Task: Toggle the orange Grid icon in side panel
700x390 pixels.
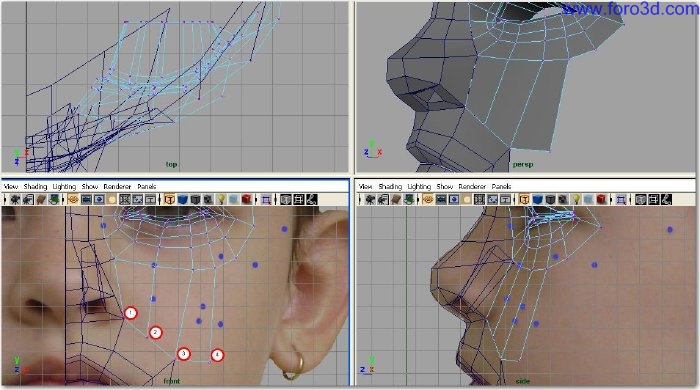Action: [428, 199]
